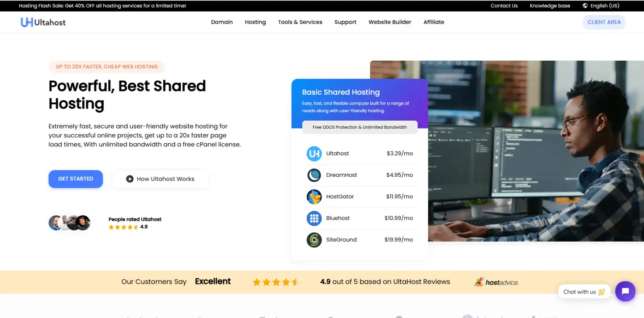Viewport: 644px width, 318px height.
Task: Open the Support menu
Action: click(345, 22)
